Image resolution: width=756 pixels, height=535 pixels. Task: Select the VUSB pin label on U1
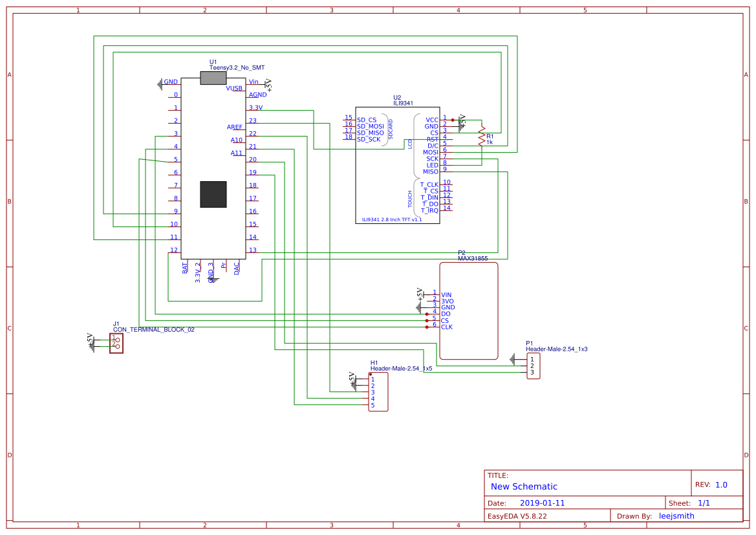[x=233, y=88]
